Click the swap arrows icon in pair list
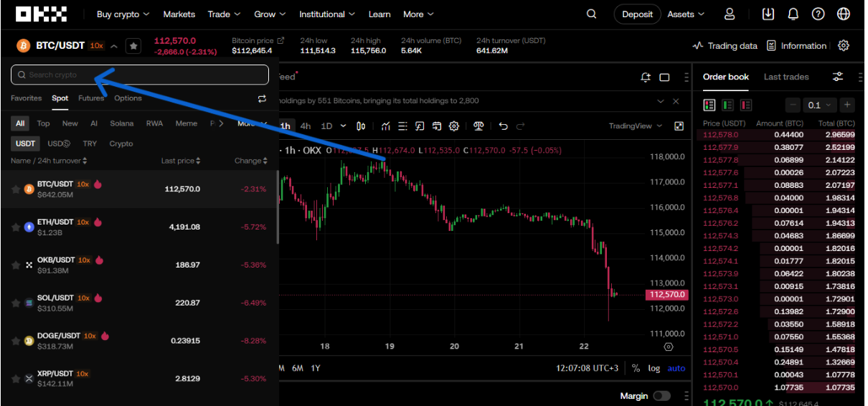 (262, 98)
